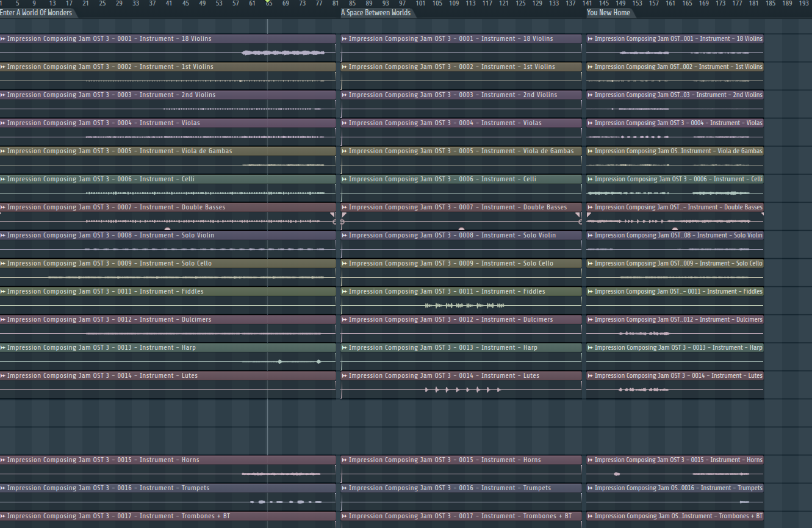The width and height of the screenshot is (812, 528).
Task: Open Violas clip menu, A Space Between Worlds
Action: [345, 123]
